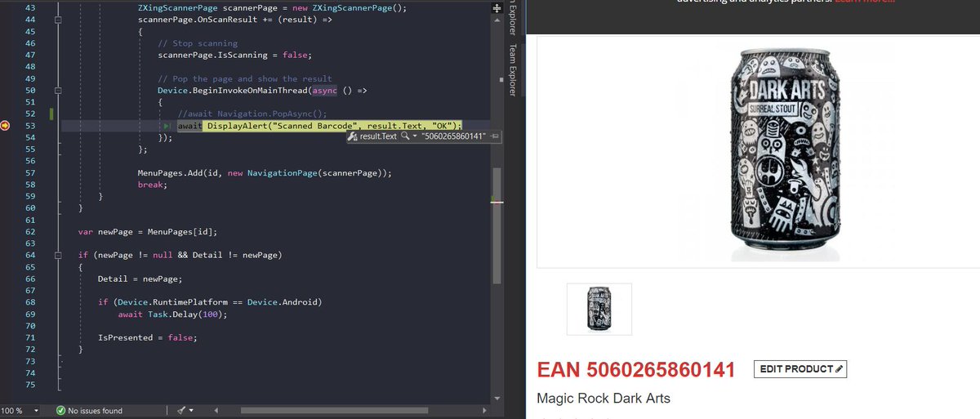Click the "5060265860141" value in datatip
Image resolution: width=980 pixels, height=419 pixels.
(x=455, y=136)
